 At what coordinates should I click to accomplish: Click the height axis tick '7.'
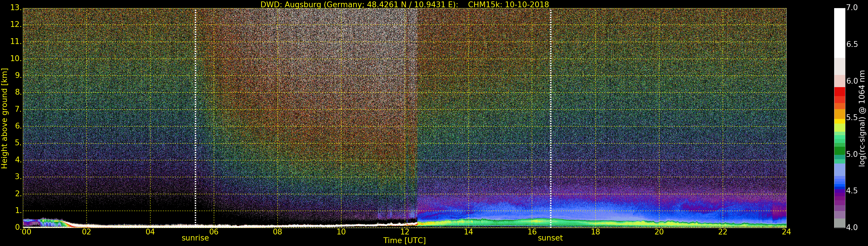pyautogui.click(x=18, y=109)
